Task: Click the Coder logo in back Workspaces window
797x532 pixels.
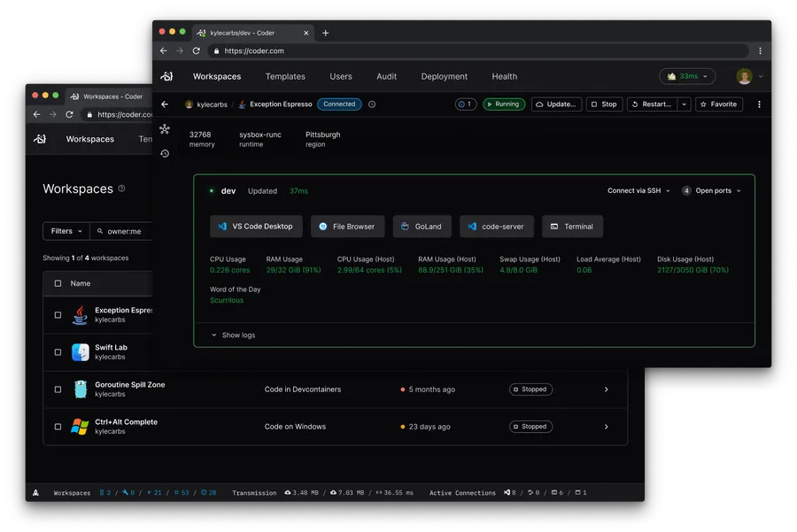Action: [x=40, y=139]
